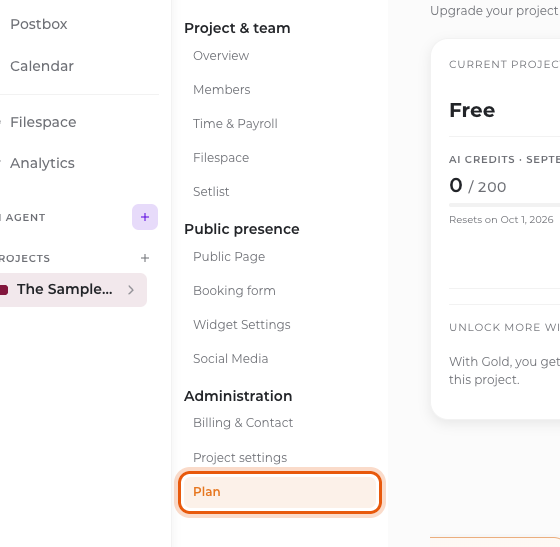This screenshot has width=560, height=547.
Task: Open Project settings
Action: tap(240, 458)
